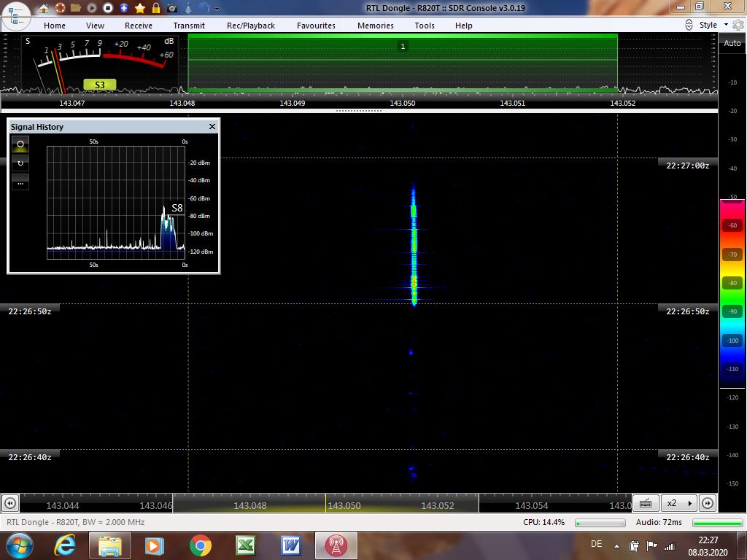Expand the quick access toolbar customize arrow
This screenshot has height=560, width=747.
coord(217,8)
